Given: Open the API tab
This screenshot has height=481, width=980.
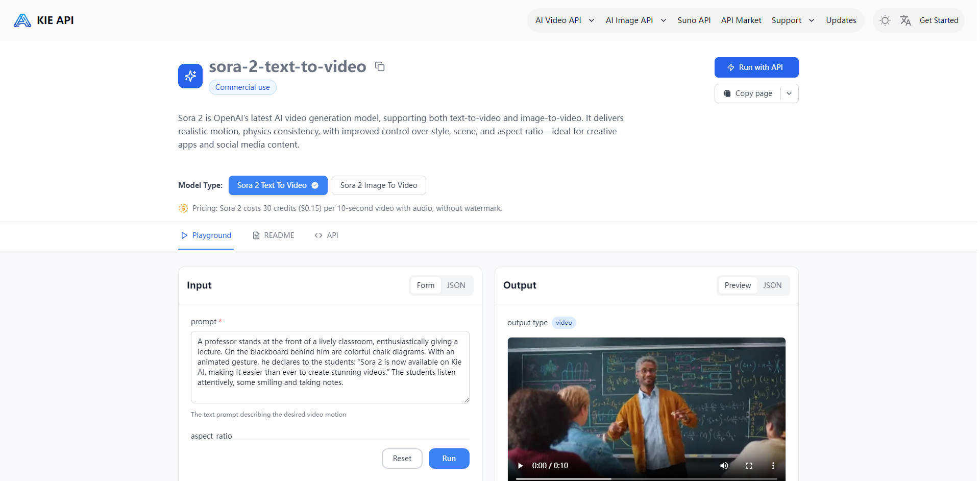Looking at the screenshot, I should point(327,235).
